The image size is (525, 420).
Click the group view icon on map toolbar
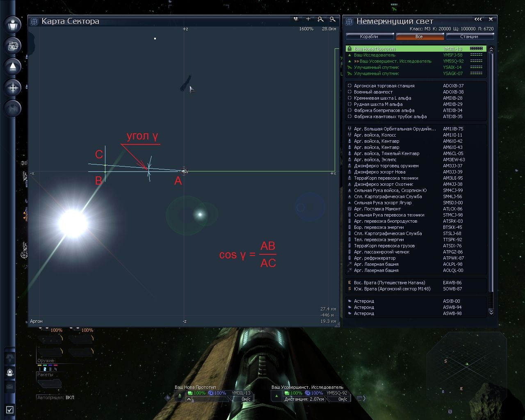[x=296, y=19]
